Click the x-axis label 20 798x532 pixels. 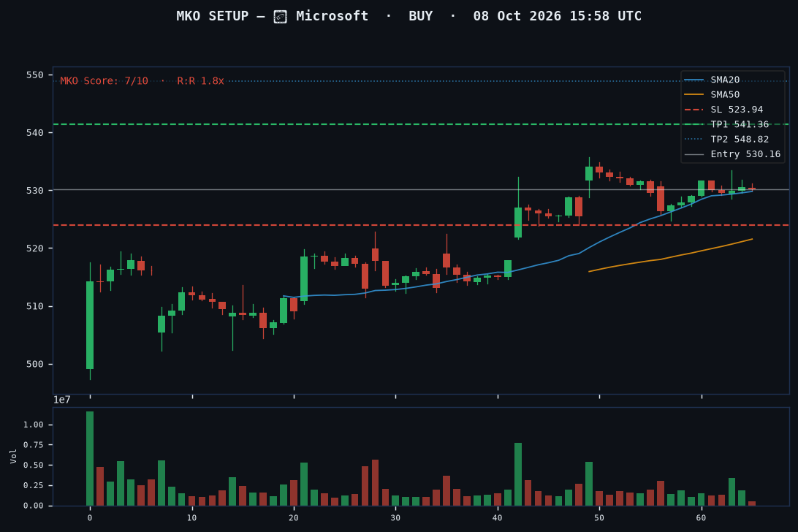(x=294, y=518)
